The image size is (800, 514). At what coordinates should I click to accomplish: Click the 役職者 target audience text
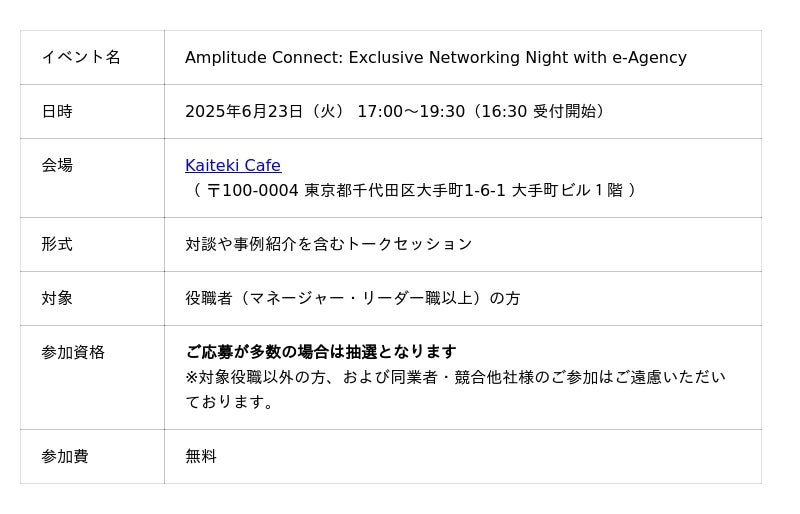click(x=353, y=298)
